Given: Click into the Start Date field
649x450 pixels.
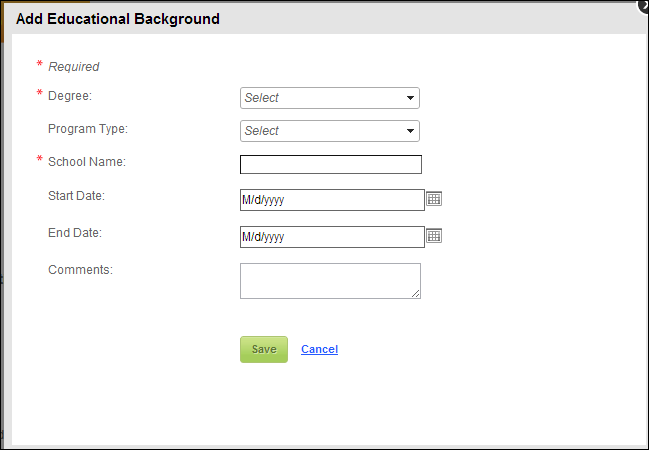Looking at the screenshot, I should click(x=332, y=200).
